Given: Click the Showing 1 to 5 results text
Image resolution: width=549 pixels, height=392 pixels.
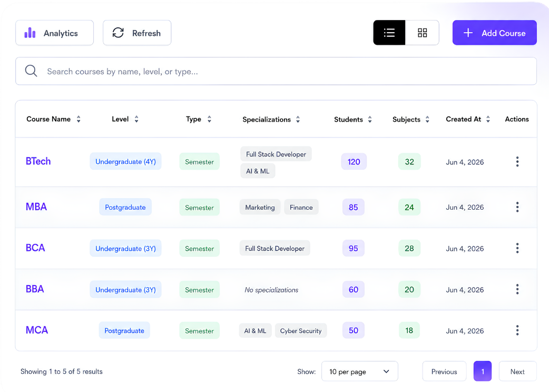Looking at the screenshot, I should coord(61,371).
